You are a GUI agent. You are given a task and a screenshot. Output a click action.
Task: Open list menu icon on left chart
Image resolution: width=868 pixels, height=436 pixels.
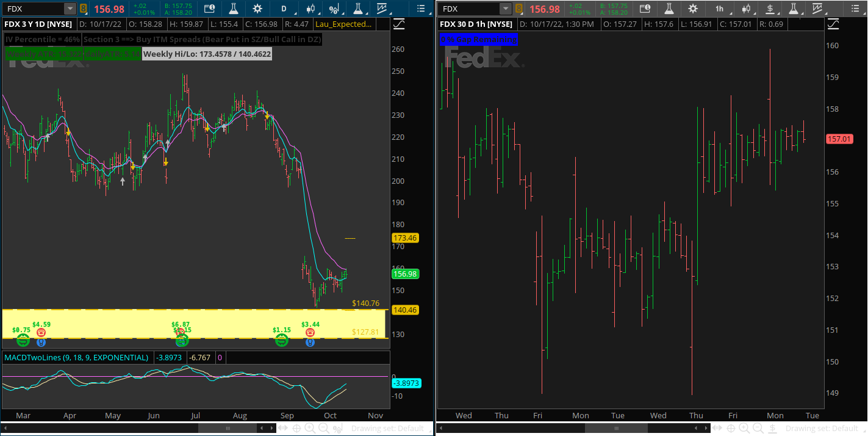point(421,9)
